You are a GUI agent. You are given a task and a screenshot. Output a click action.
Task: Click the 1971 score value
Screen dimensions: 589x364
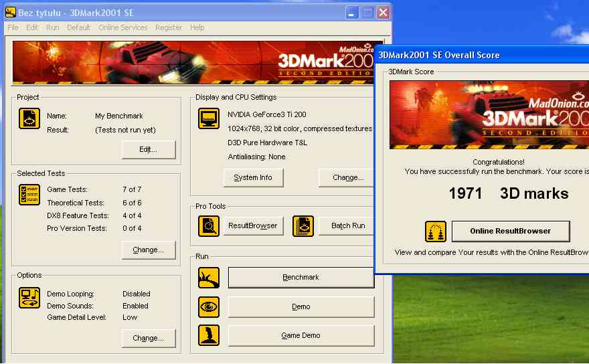466,193
